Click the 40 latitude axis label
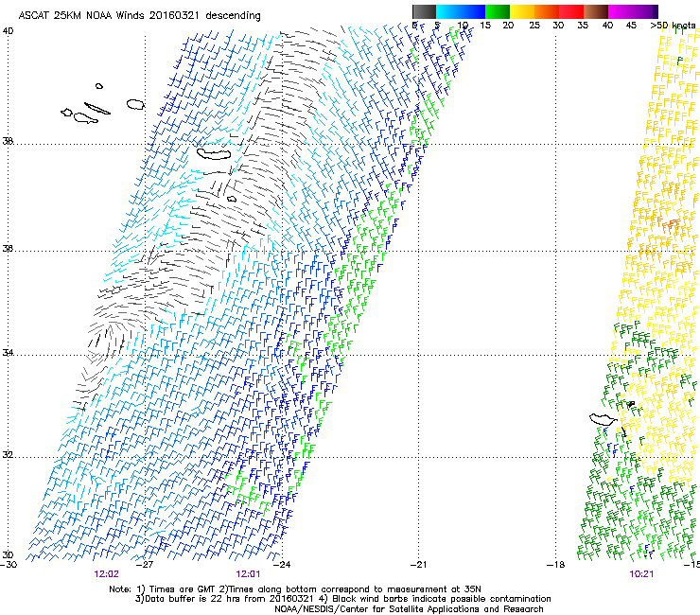Image resolution: width=700 pixels, height=615 pixels. [x=8, y=31]
